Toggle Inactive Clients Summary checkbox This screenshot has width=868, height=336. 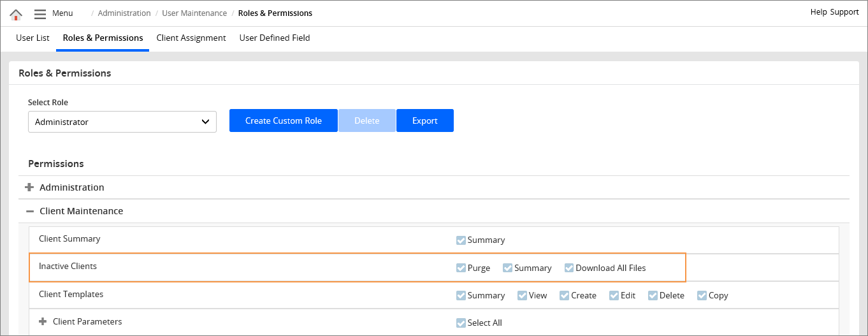pyautogui.click(x=507, y=268)
